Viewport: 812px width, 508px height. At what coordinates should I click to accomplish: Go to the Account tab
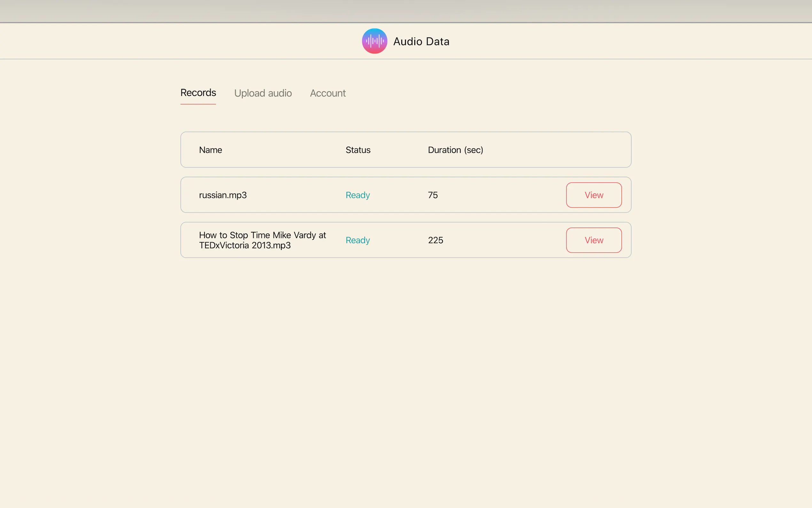(328, 93)
